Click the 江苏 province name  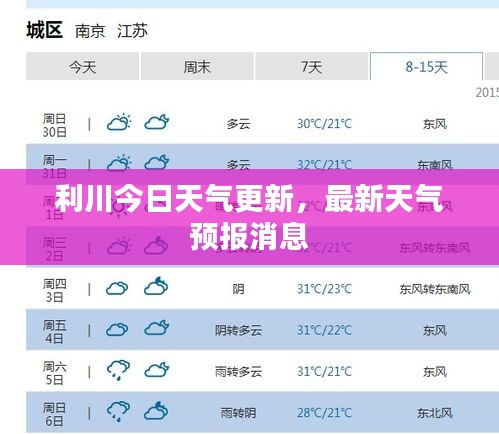click(132, 31)
